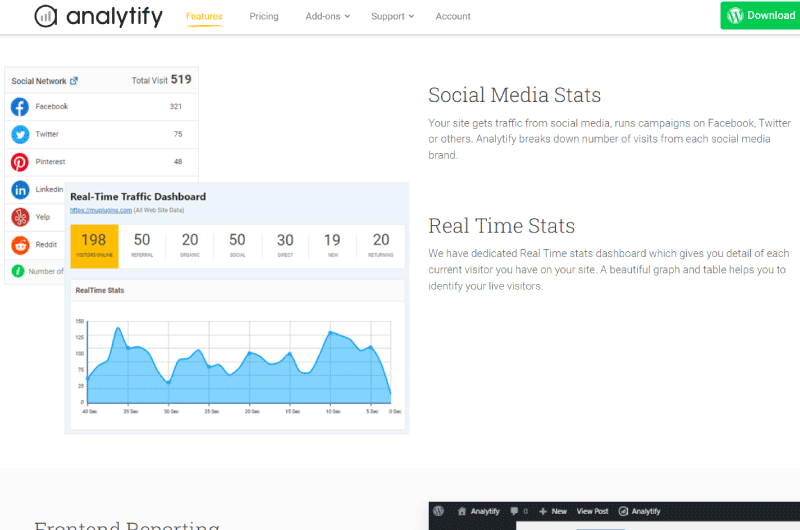Click the 19 New stat
Viewport: 800px width, 530px height.
[x=333, y=246]
